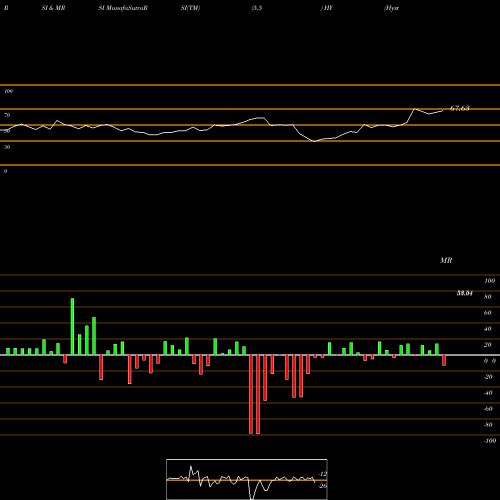Click the '(Hyst' header text
Screen dimensions: 500x500
pos(391,8)
